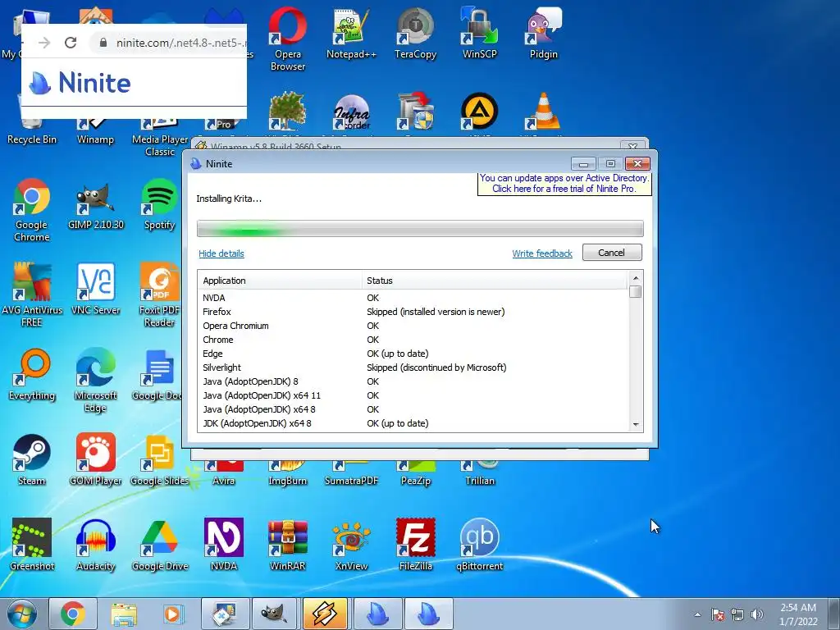Click the details list scroll-down arrow

tap(636, 424)
